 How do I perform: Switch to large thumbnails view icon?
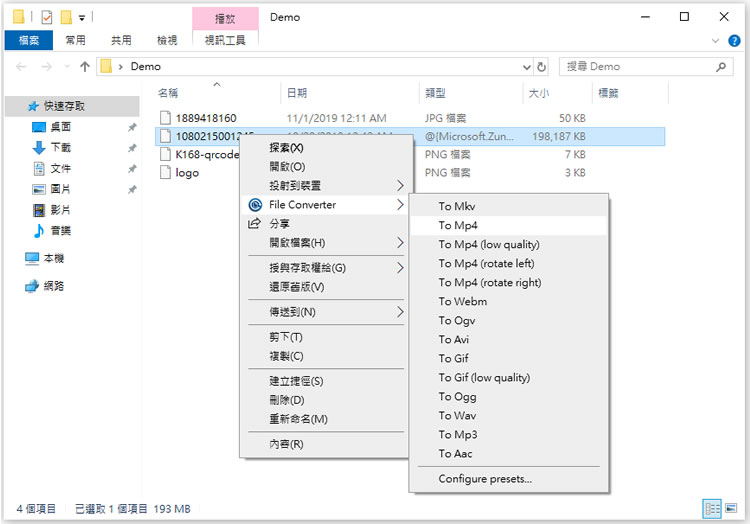click(731, 508)
